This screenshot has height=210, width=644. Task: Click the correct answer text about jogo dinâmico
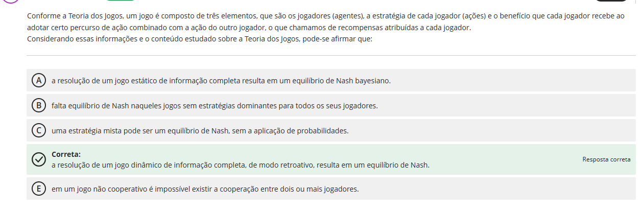click(241, 165)
